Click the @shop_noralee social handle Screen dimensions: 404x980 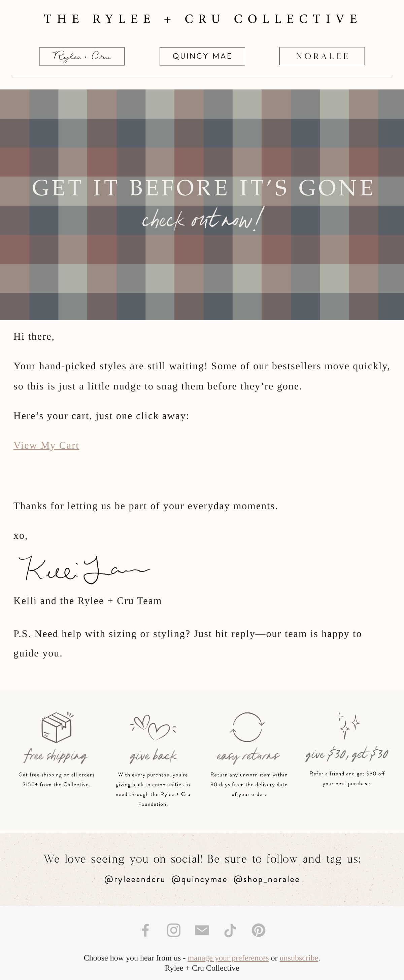point(267,879)
